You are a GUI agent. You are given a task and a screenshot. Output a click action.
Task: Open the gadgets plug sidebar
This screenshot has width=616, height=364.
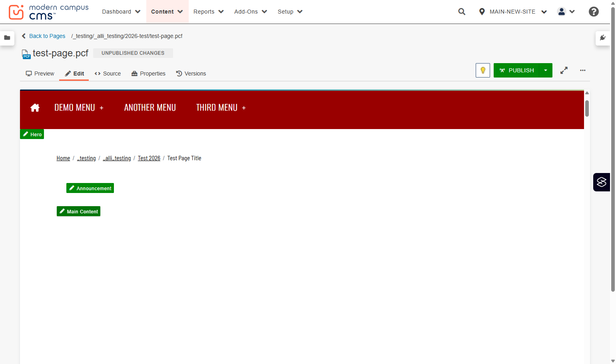pyautogui.click(x=603, y=38)
